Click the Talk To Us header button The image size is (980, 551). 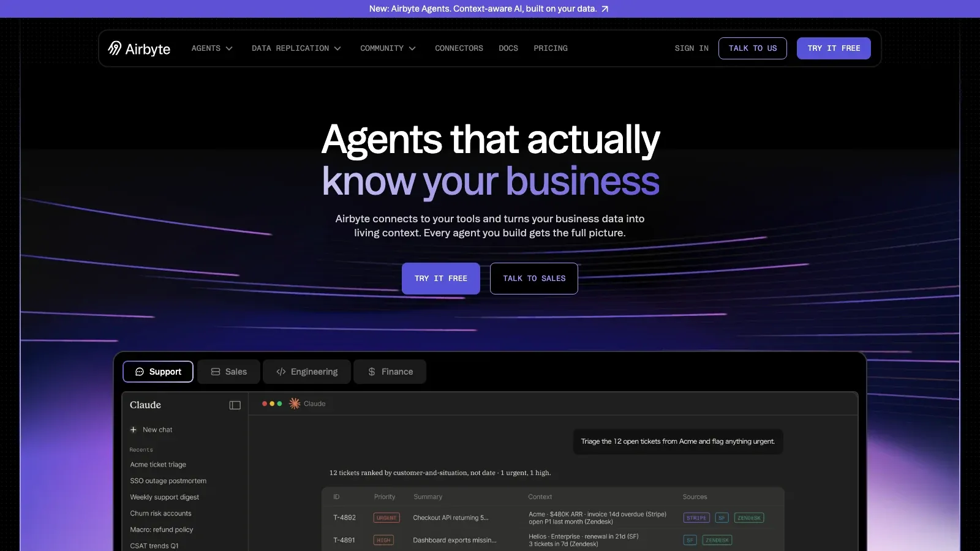753,48
